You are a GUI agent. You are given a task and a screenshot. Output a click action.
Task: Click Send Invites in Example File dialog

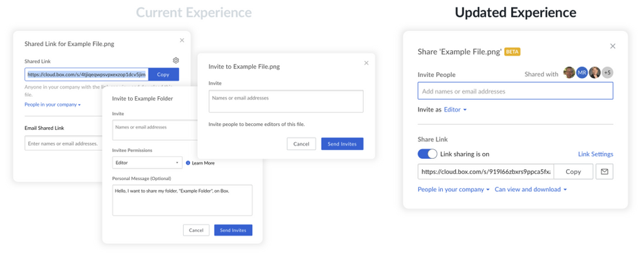pos(342,144)
